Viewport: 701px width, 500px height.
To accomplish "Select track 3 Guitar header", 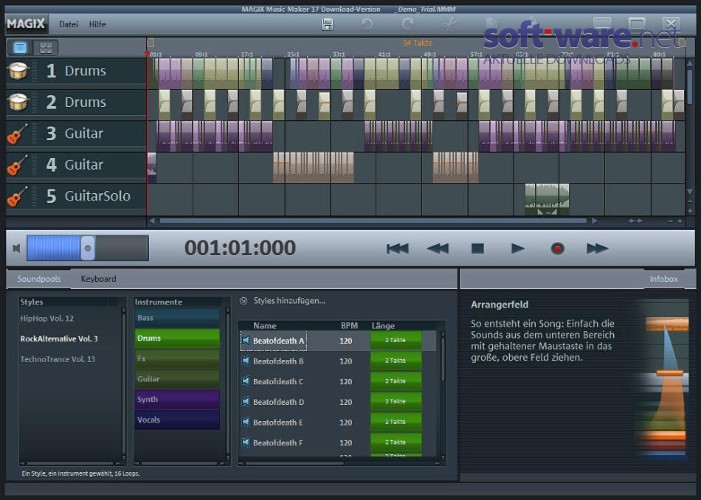I will coord(76,133).
